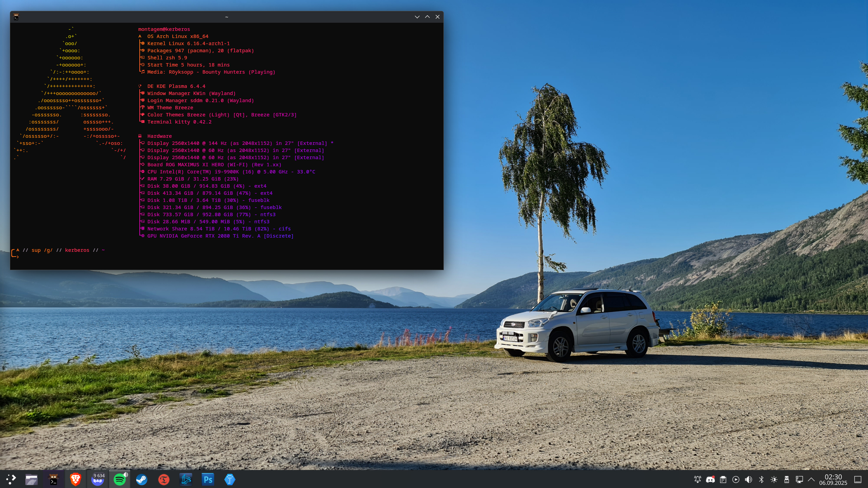Open brightness and color tray settings
This screenshot has width=868, height=488.
(774, 479)
